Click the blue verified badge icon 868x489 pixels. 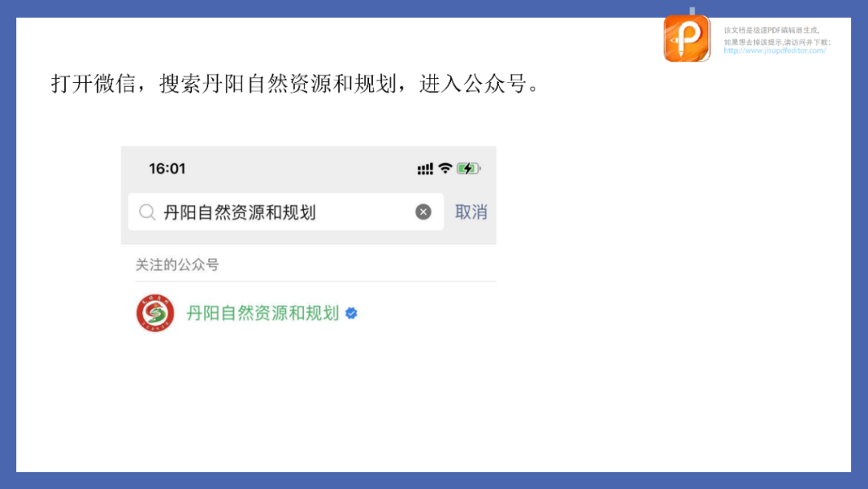pos(351,314)
